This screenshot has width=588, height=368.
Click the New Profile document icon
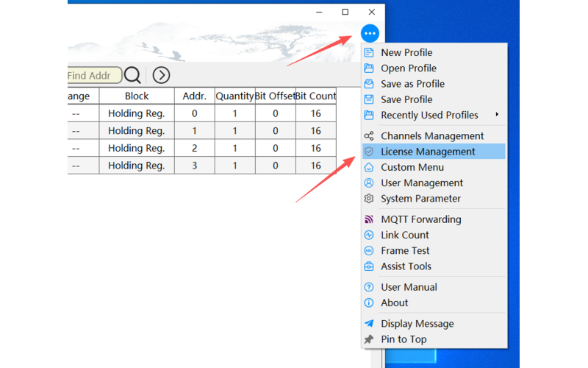tap(369, 52)
